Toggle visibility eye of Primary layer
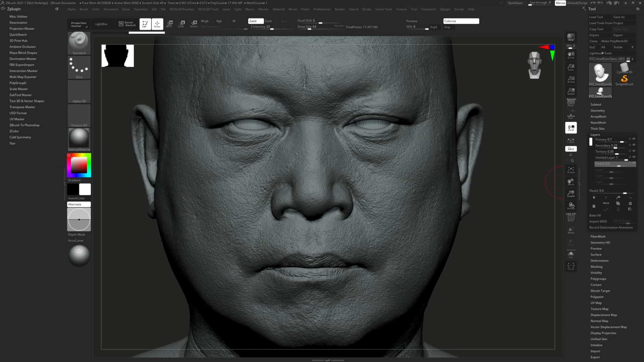Viewport: 644px width, 362px height. click(634, 139)
